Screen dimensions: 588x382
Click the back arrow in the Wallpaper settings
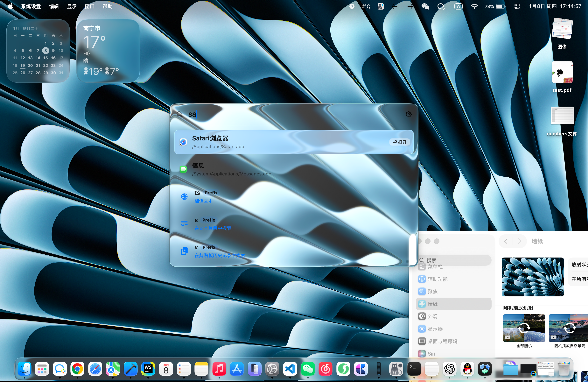click(x=506, y=241)
